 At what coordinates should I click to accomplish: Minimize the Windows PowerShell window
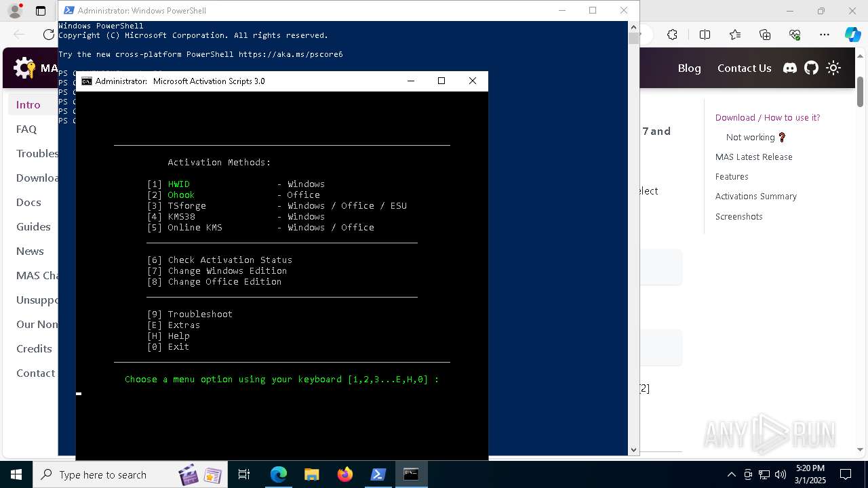(x=561, y=10)
